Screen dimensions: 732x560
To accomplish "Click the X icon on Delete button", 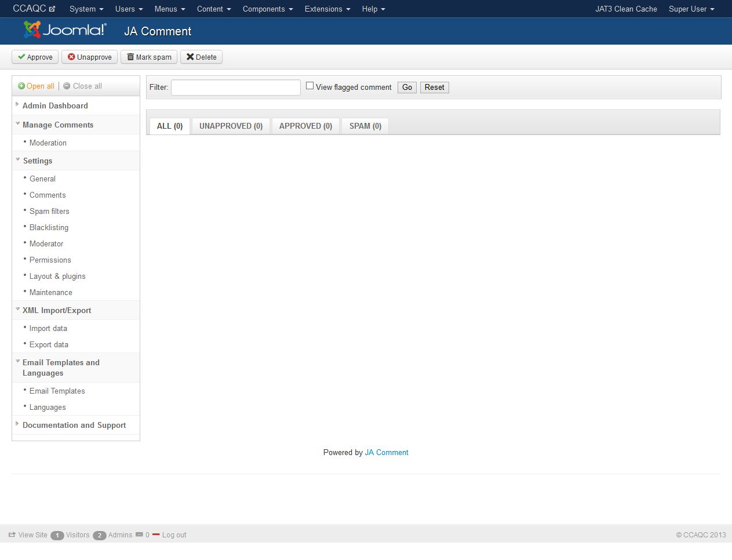I will tap(190, 57).
